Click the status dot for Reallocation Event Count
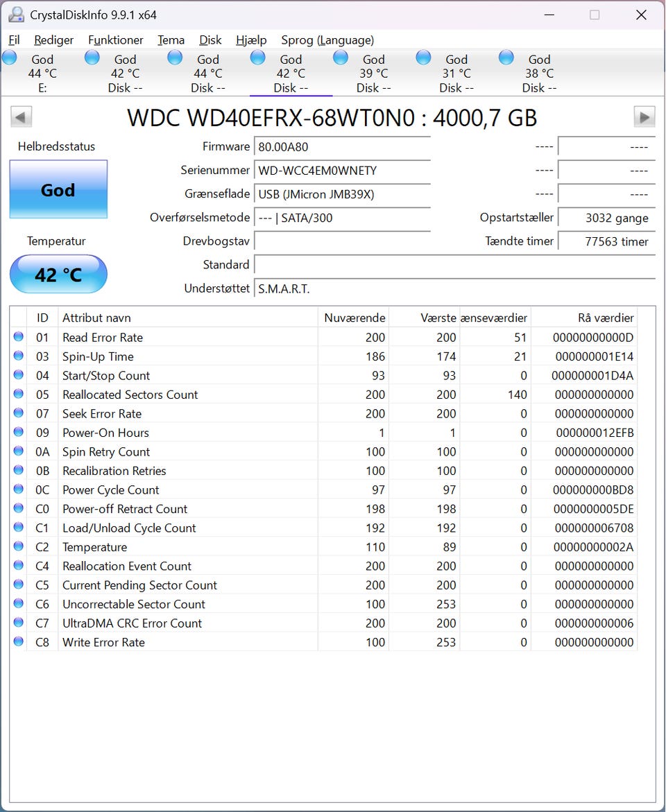 click(x=19, y=566)
